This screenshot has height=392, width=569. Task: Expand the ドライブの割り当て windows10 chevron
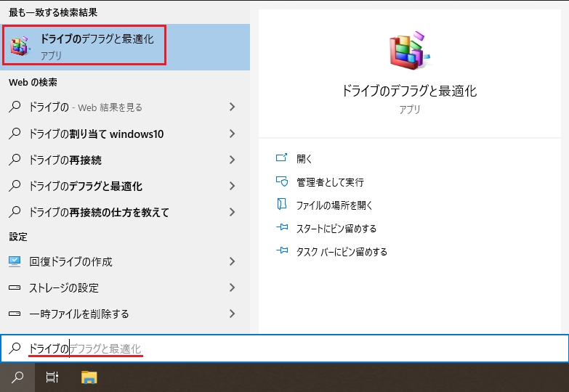coord(232,134)
